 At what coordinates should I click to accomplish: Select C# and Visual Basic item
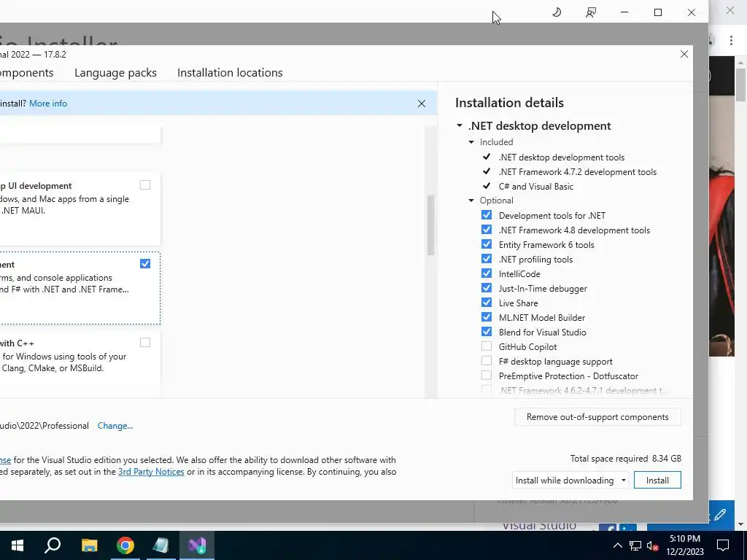point(536,186)
